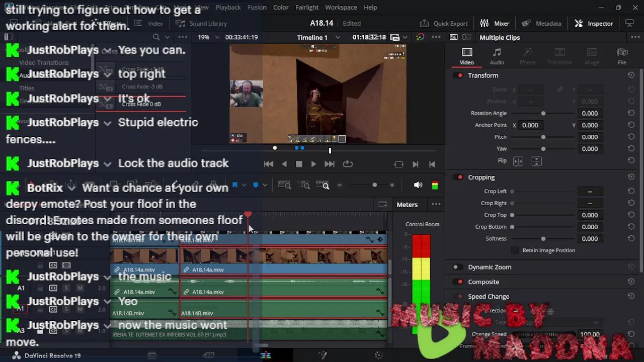Screen dimensions: 644x362
Task: Collapse the Speed Change section header
Action: tap(489, 297)
